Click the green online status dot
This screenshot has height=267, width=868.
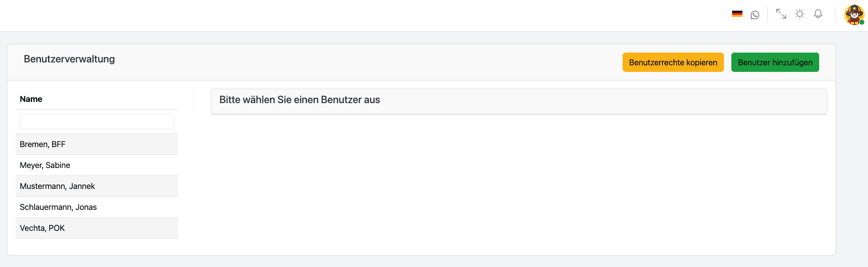coord(862,22)
